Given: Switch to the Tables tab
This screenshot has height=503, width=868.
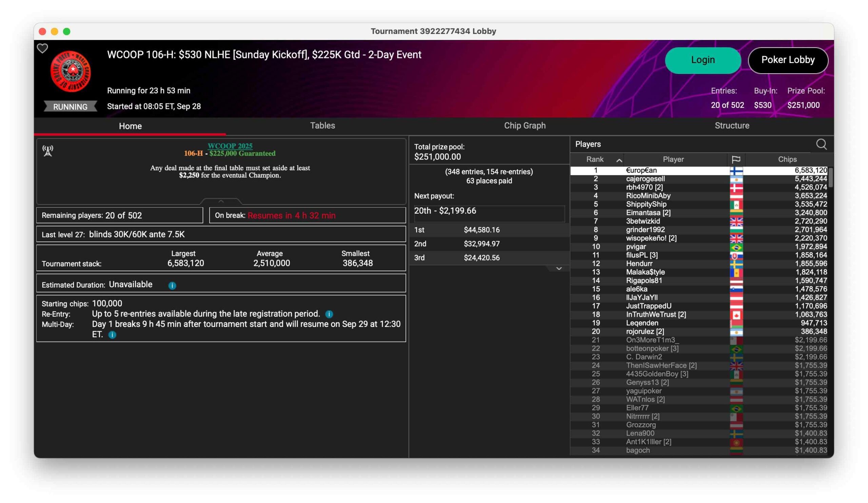Looking at the screenshot, I should (x=322, y=125).
